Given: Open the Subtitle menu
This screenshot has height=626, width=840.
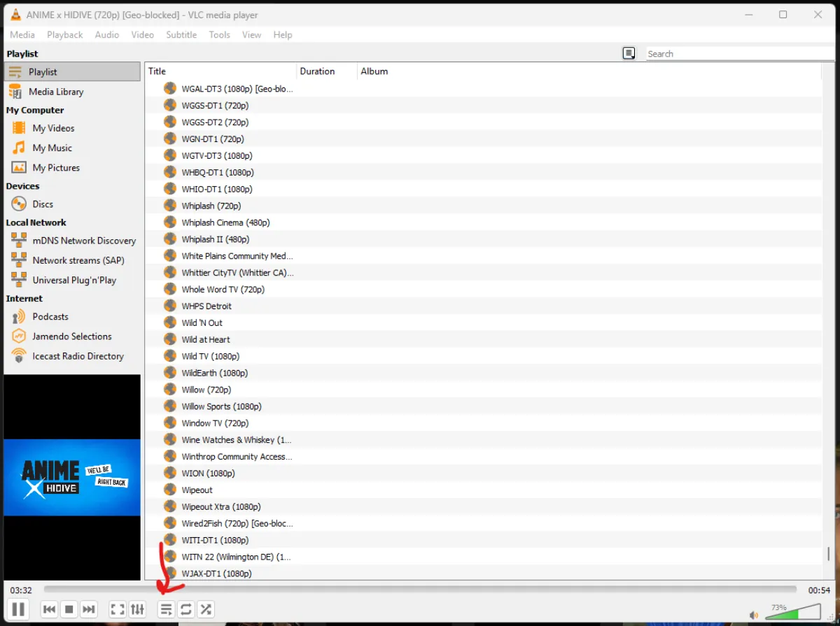Looking at the screenshot, I should (181, 35).
